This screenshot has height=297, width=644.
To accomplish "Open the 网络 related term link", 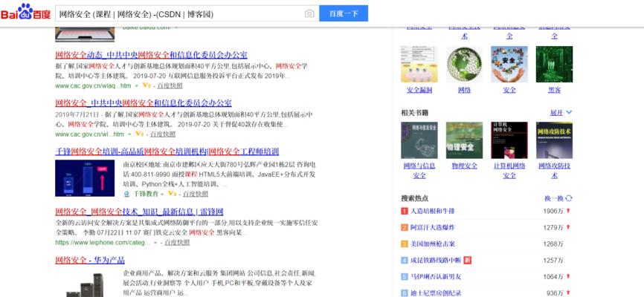I will [x=465, y=90].
